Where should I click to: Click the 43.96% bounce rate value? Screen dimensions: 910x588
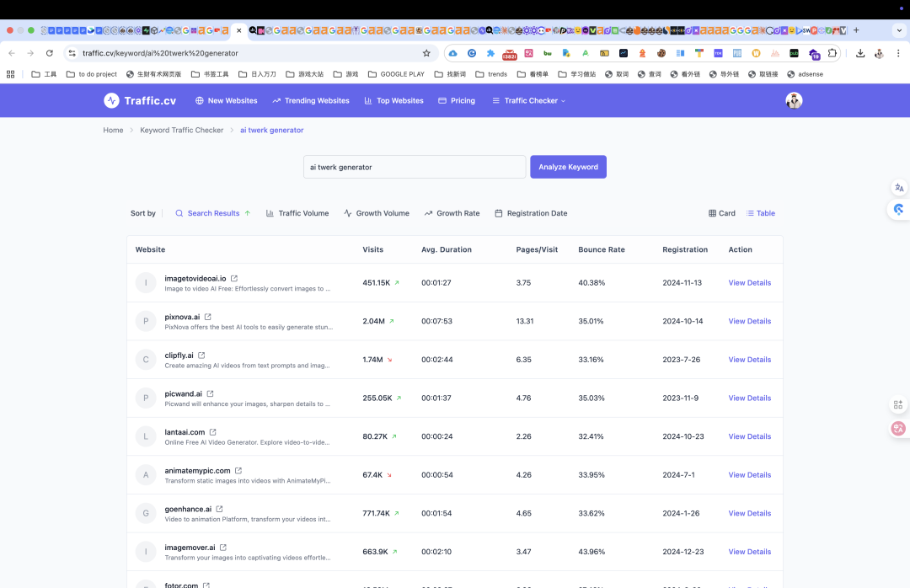tap(591, 552)
